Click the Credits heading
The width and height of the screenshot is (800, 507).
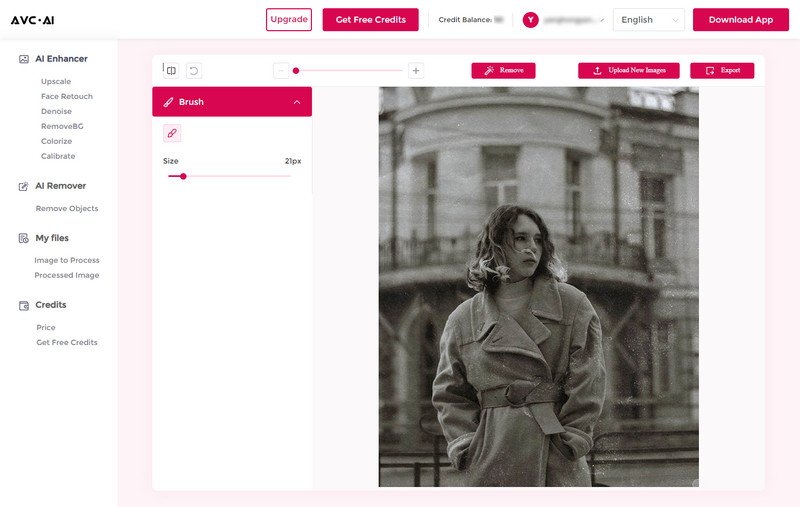51,305
